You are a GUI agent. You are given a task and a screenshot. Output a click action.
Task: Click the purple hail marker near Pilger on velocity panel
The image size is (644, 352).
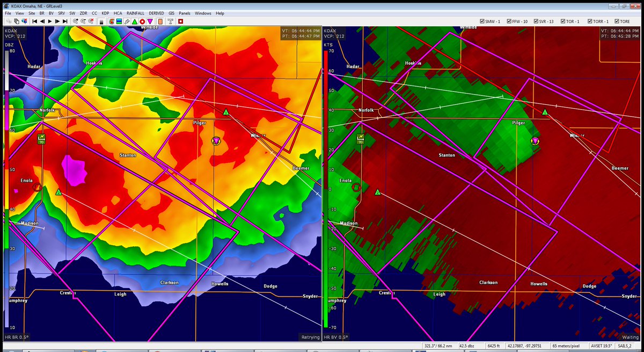535,140
